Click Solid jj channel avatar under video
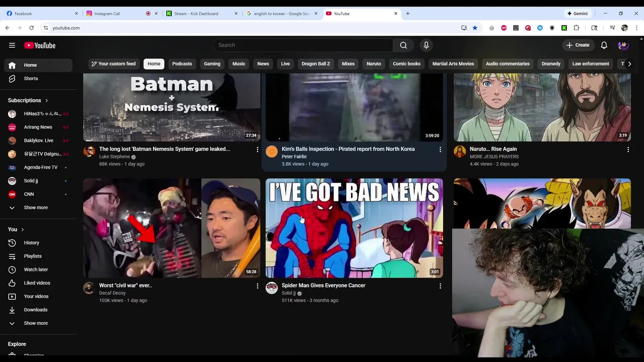This screenshot has height=362, width=644. [x=272, y=288]
